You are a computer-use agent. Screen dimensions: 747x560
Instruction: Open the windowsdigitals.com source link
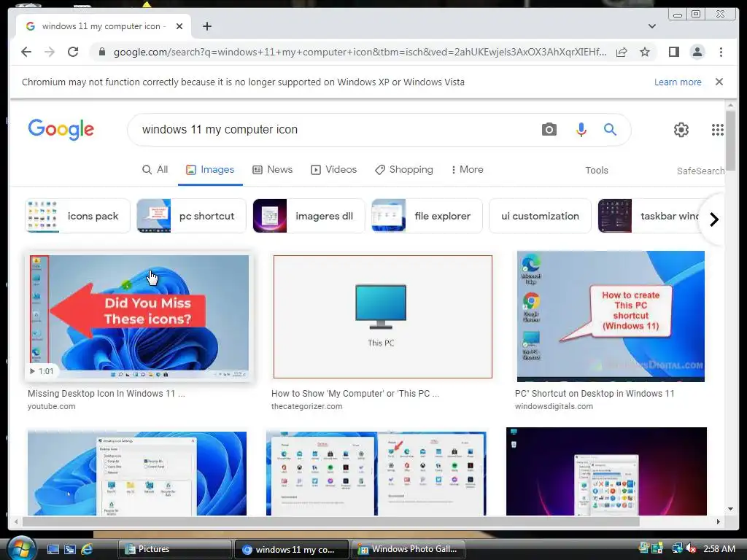pyautogui.click(x=554, y=406)
